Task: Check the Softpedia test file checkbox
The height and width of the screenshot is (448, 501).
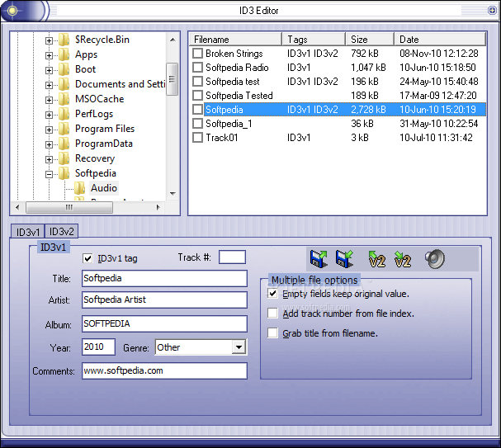Action: (x=198, y=82)
